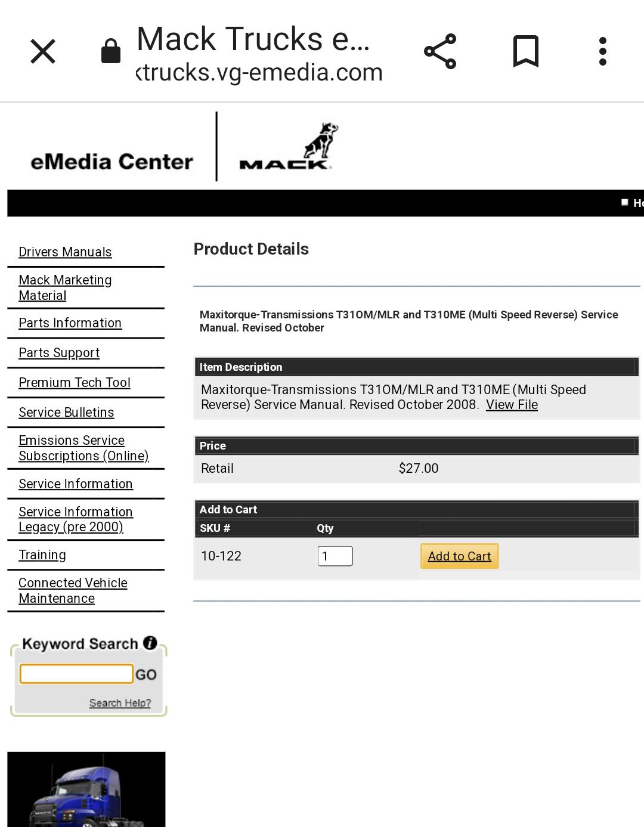Open the Search Help? link
The image size is (644, 827).
tap(120, 702)
